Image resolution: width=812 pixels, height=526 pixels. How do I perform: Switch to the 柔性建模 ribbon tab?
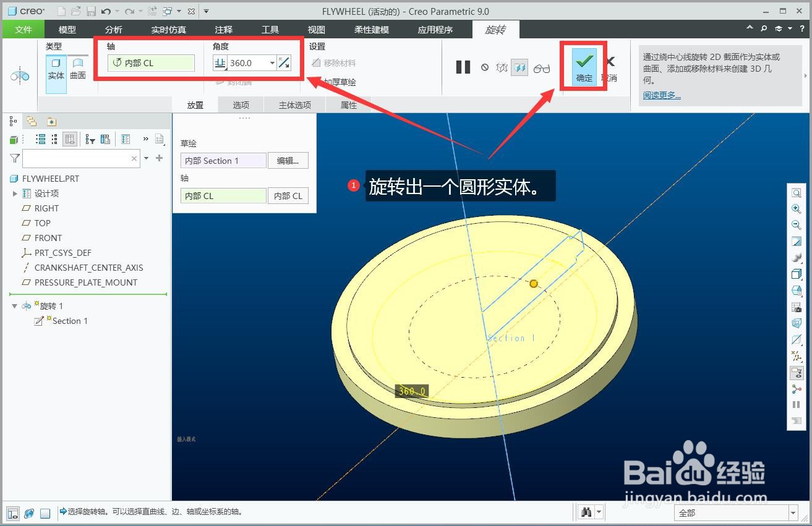(371, 29)
